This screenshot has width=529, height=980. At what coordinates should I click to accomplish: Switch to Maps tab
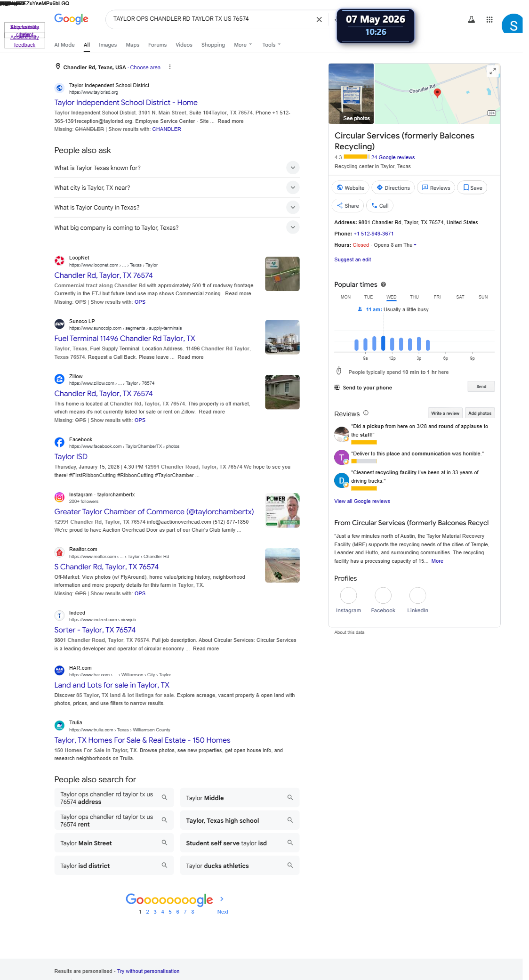coord(132,45)
